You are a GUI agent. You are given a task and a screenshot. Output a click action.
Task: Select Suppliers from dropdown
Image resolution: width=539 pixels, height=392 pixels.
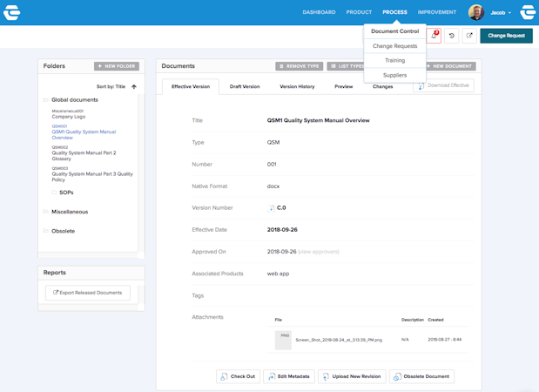(395, 75)
